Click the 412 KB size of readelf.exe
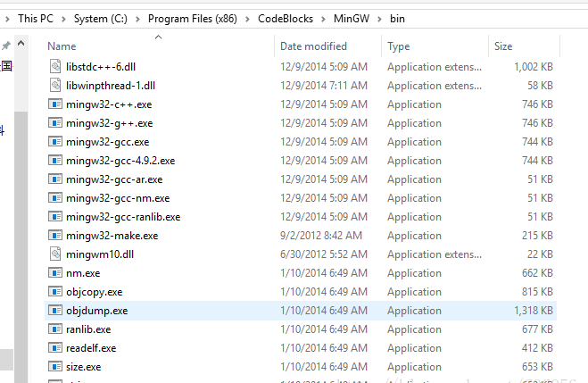588x383 pixels. coord(537,348)
